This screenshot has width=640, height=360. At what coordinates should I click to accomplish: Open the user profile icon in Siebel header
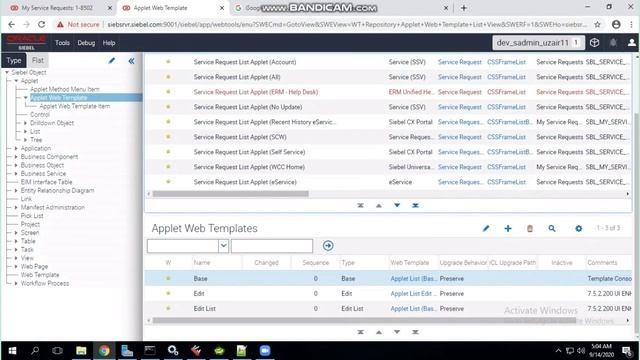pos(631,42)
